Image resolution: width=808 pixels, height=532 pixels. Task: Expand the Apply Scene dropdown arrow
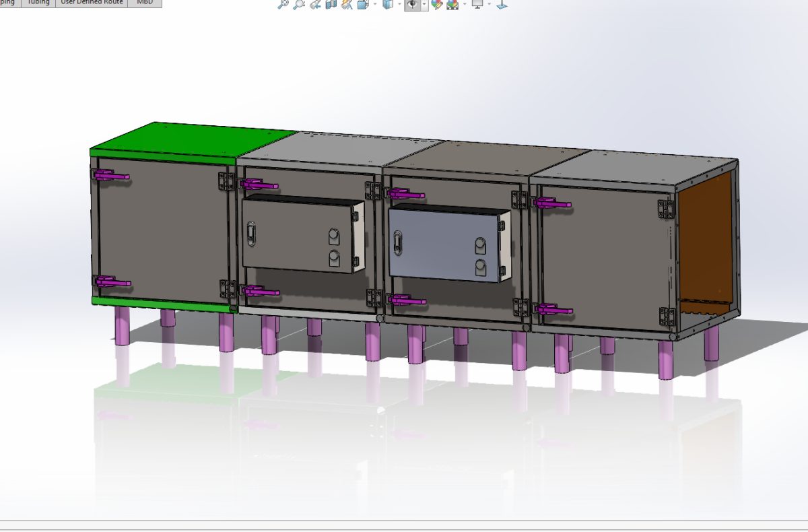pos(465,3)
